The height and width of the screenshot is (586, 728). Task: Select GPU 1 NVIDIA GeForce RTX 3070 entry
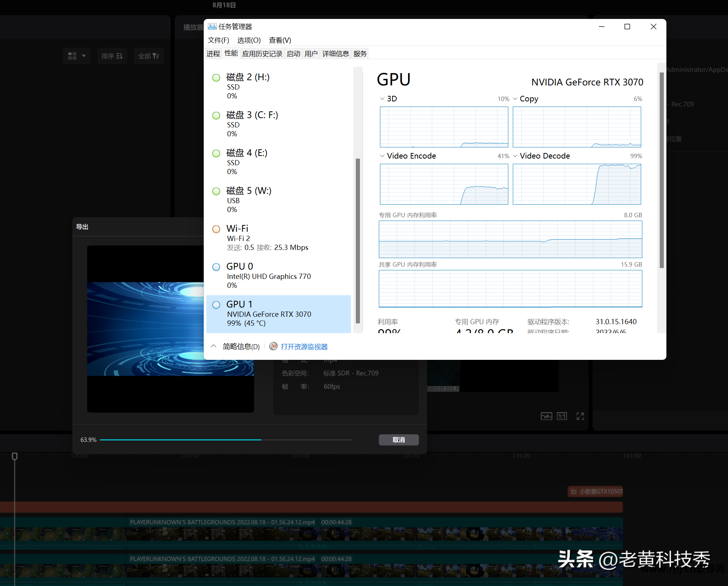[279, 314]
